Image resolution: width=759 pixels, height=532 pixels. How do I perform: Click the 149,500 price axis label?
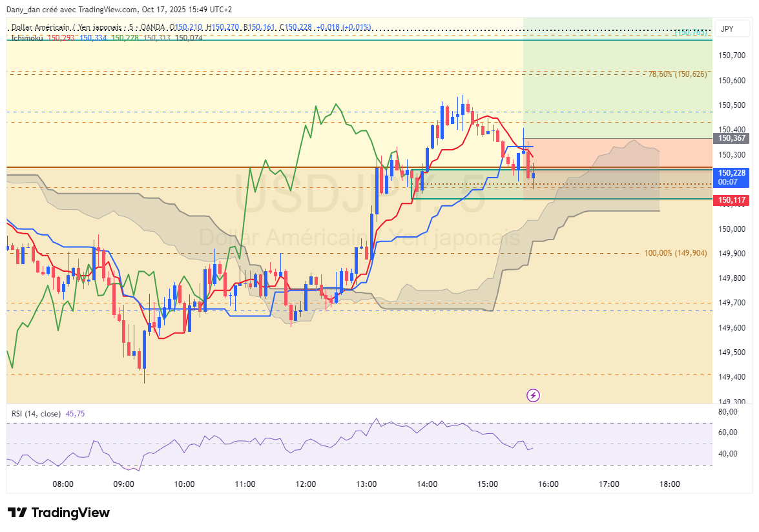click(732, 353)
